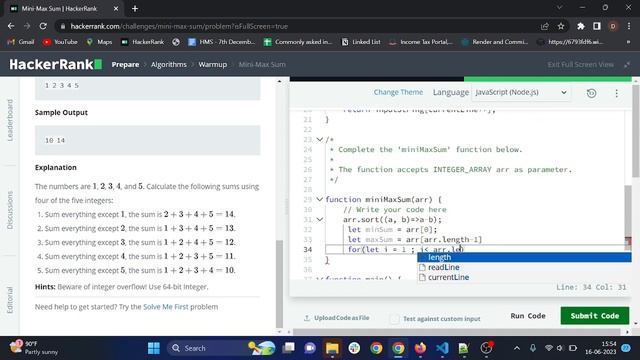Image resolution: width=640 pixels, height=360 pixels.
Task: Click the sample output text 10 14
Action: (x=55, y=140)
